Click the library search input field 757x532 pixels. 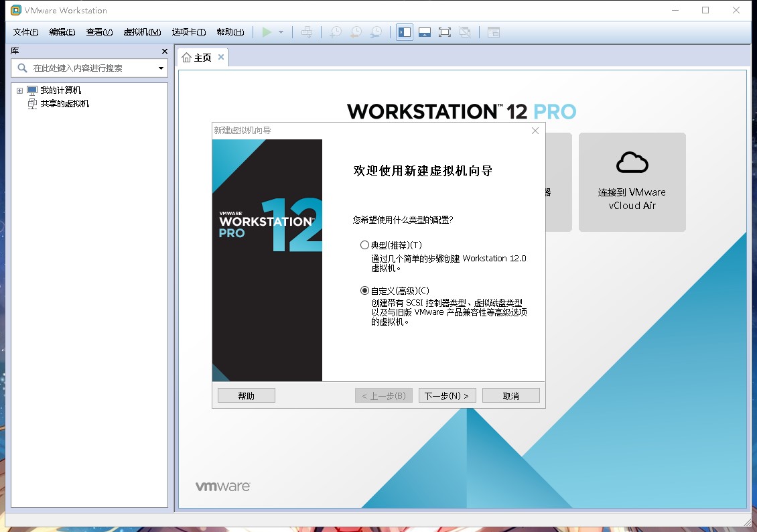[89, 68]
